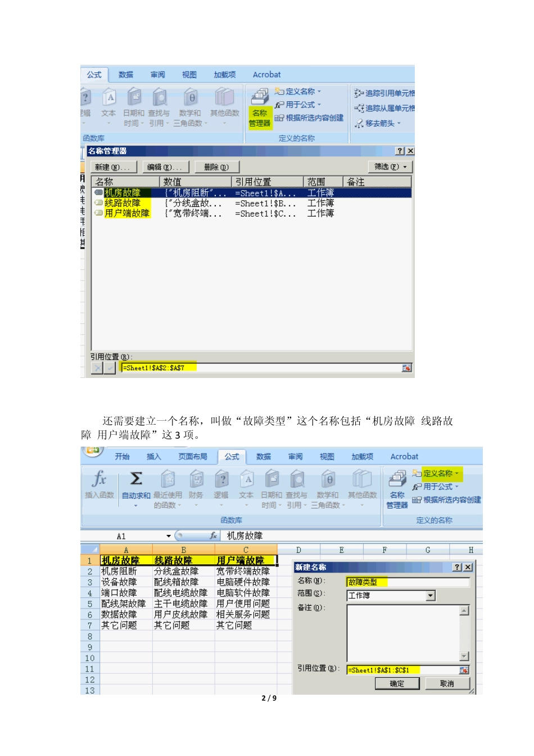534x756 pixels.
Task: Click 定义名称 in the ribbon above the 名称管理器 dialog
Action: tap(298, 91)
